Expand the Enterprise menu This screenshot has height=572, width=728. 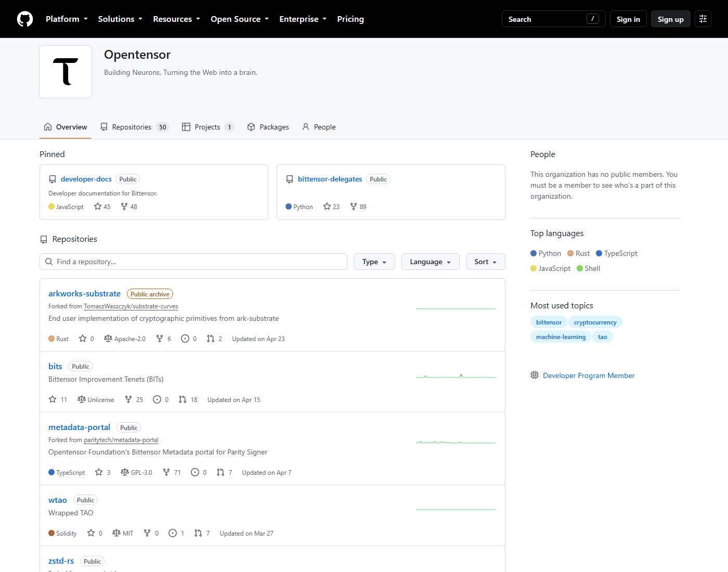303,19
